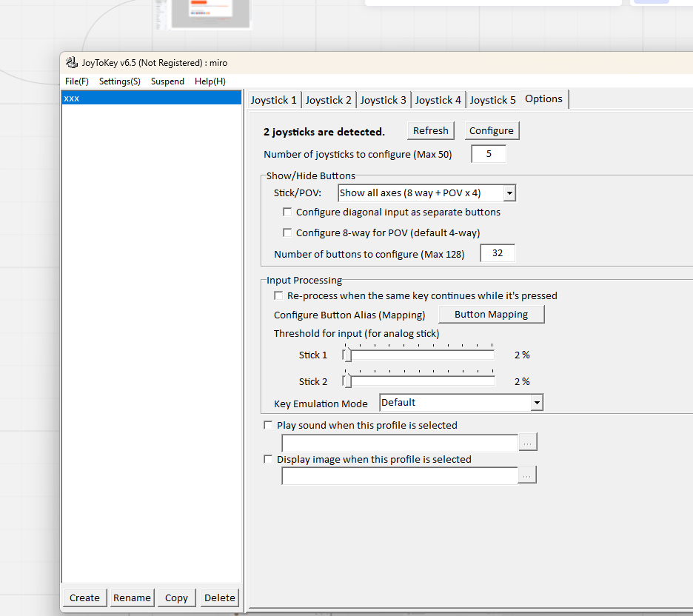The height and width of the screenshot is (616, 693).
Task: Click the number of buttons field
Action: (498, 253)
